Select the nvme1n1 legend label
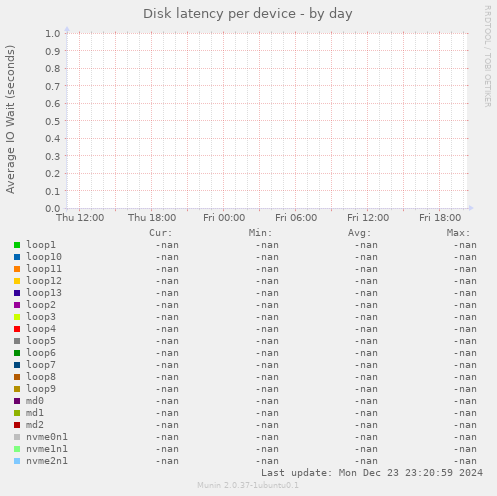This screenshot has width=497, height=496. [x=47, y=449]
